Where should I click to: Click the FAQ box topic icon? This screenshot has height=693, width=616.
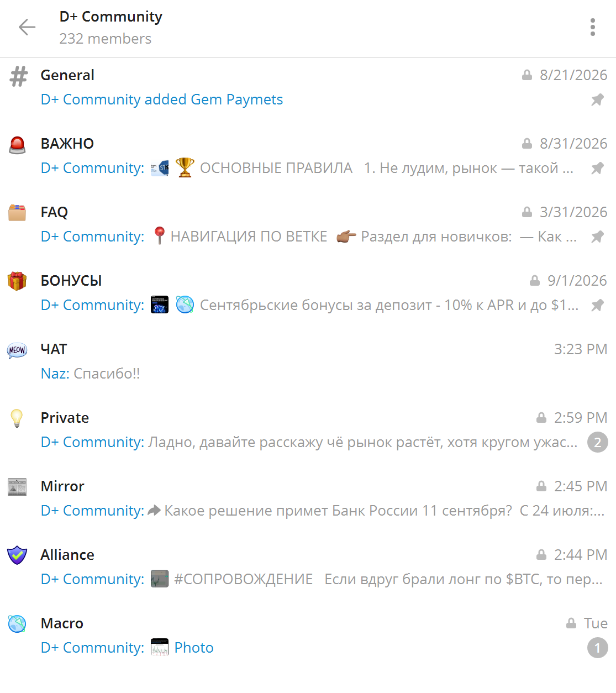pyautogui.click(x=17, y=212)
